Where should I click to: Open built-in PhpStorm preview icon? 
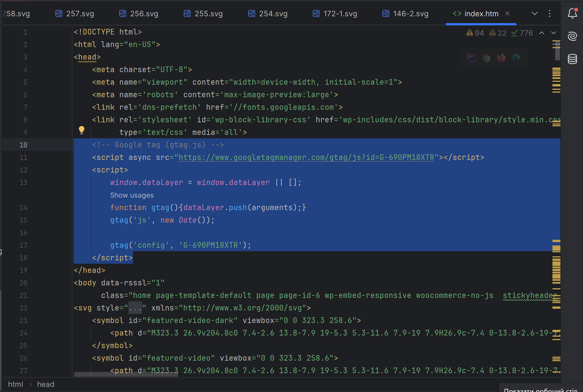point(471,58)
